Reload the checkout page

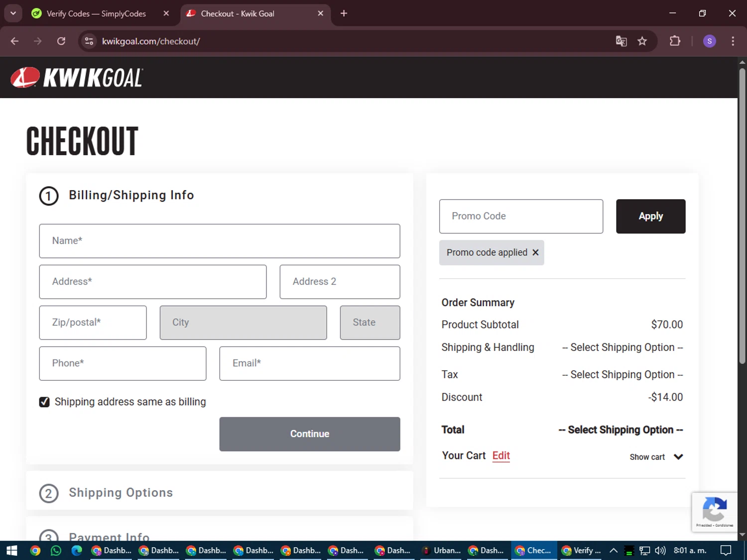pos(61,41)
